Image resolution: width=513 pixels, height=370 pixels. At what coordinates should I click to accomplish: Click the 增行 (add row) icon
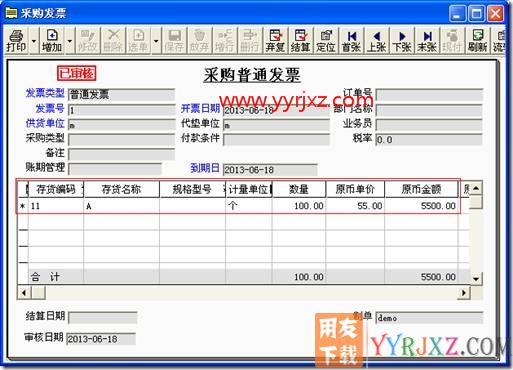coord(224,40)
